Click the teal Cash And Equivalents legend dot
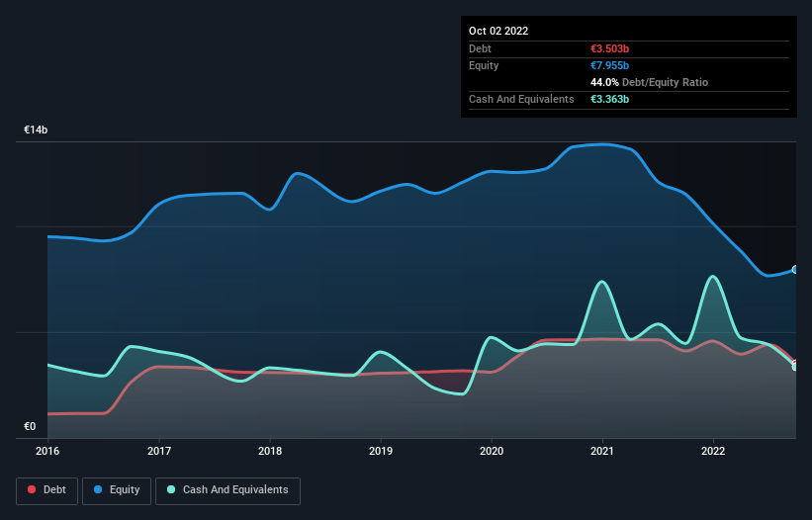 171,489
